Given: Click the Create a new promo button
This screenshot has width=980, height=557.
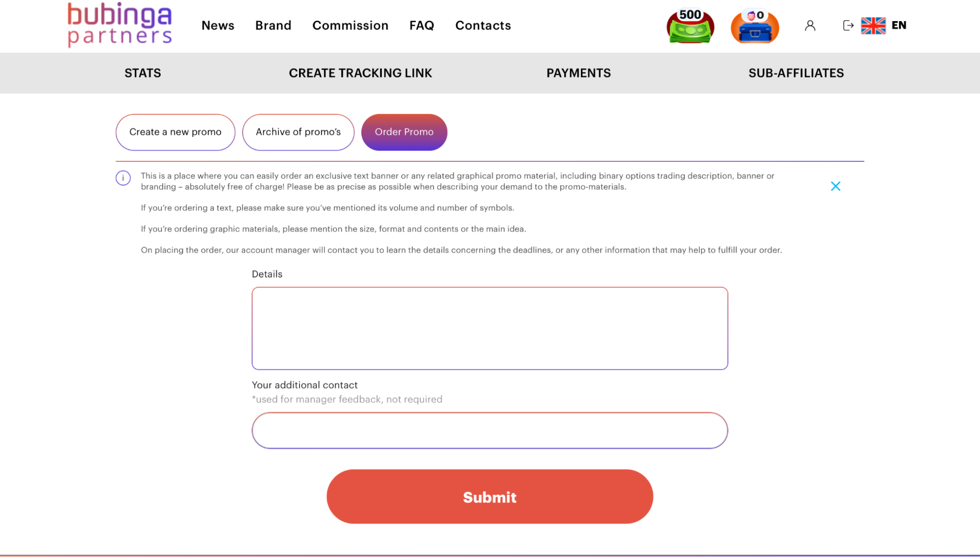Looking at the screenshot, I should point(176,132).
